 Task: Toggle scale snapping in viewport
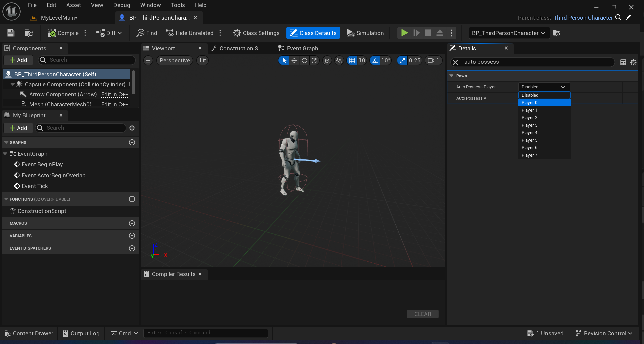[402, 60]
